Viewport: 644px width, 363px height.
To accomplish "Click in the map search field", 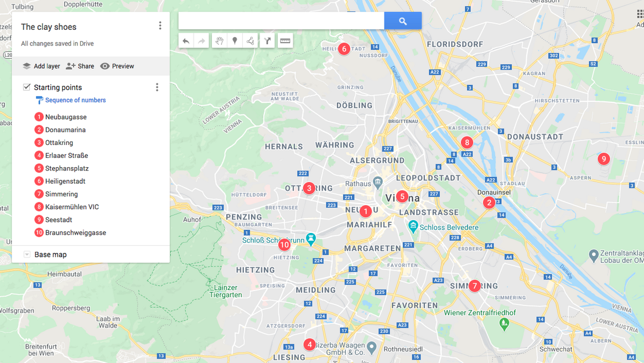I will [281, 21].
